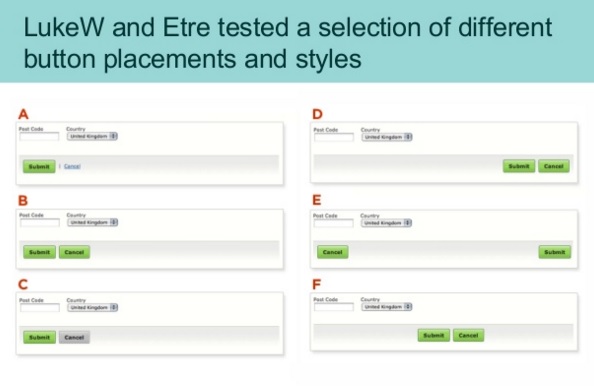The width and height of the screenshot is (594, 389).
Task: Open Country dropdown in form D
Action: coord(387,137)
